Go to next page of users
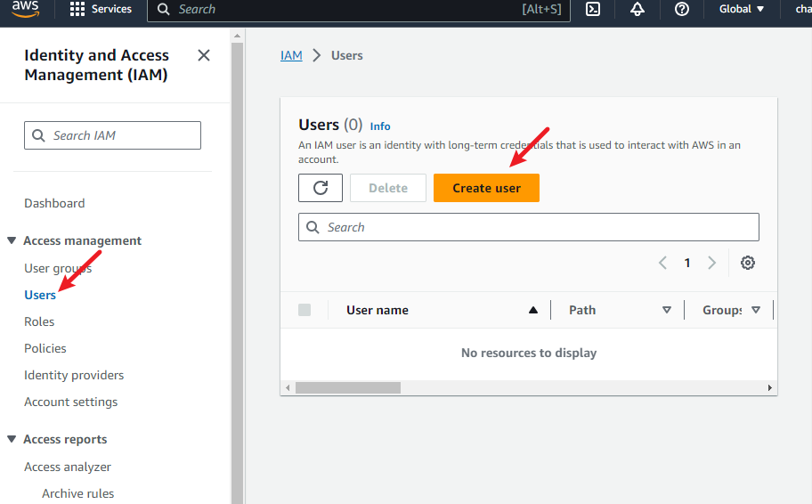Image resolution: width=812 pixels, height=504 pixels. (x=712, y=263)
